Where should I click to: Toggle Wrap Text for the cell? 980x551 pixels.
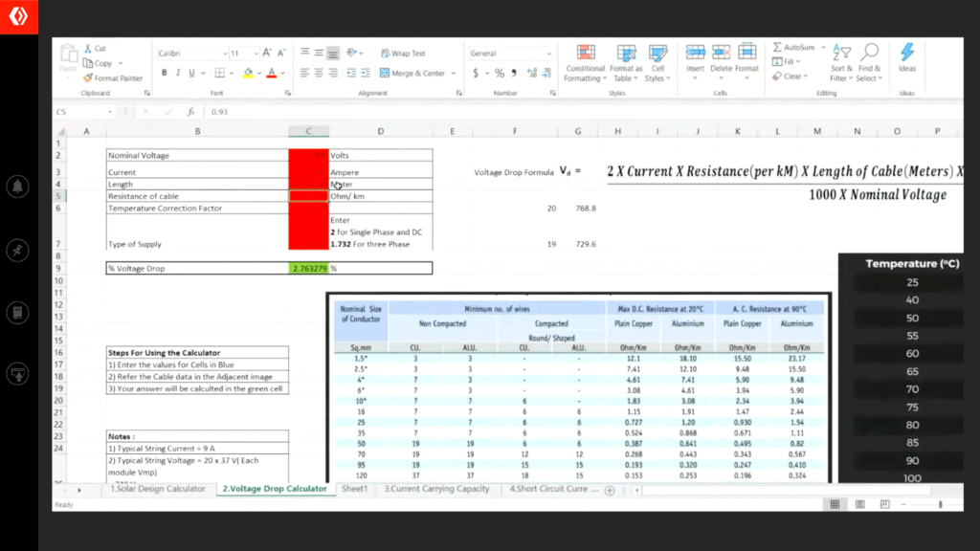point(402,54)
